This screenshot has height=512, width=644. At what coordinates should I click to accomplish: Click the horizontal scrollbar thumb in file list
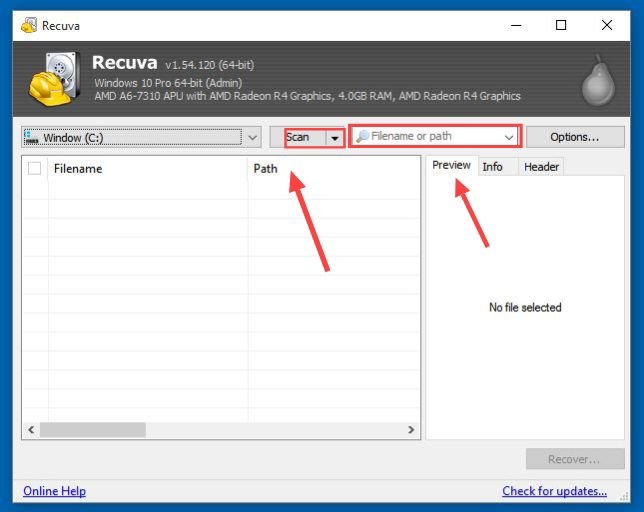click(x=93, y=430)
